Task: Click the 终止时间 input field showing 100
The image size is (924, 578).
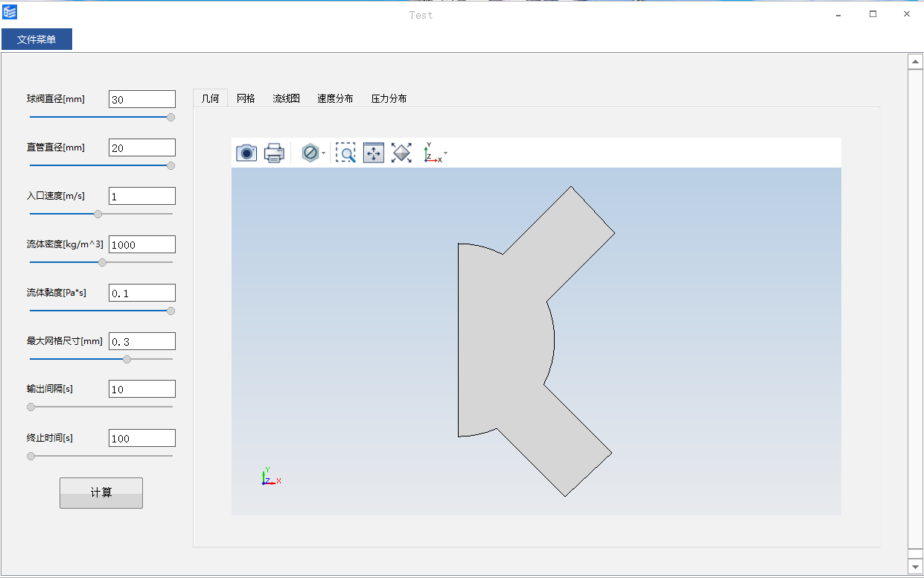Action: pyautogui.click(x=142, y=438)
